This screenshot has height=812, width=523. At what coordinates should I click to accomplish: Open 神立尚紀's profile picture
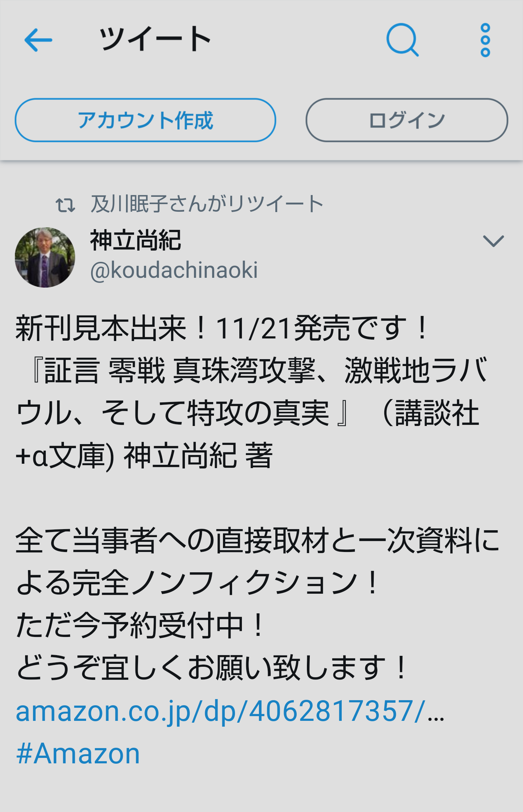click(45, 257)
